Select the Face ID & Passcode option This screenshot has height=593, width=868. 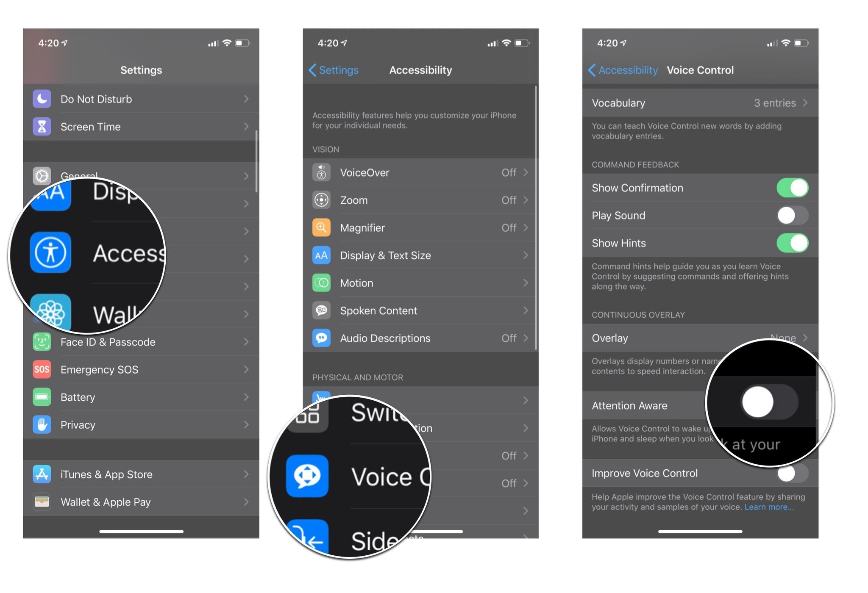142,341
